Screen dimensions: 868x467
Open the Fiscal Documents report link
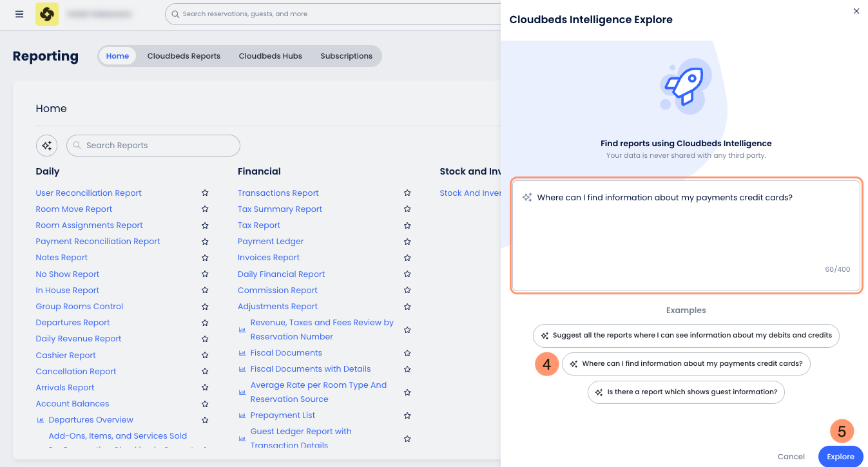tap(286, 353)
